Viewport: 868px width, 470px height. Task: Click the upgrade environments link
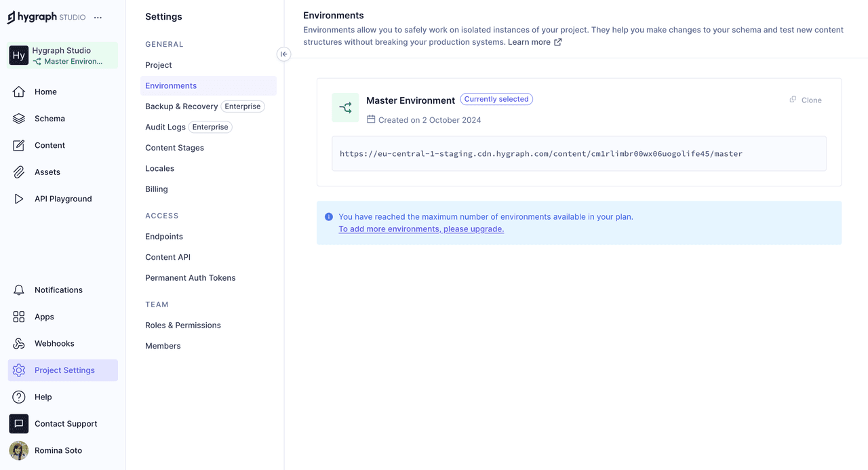(422, 229)
